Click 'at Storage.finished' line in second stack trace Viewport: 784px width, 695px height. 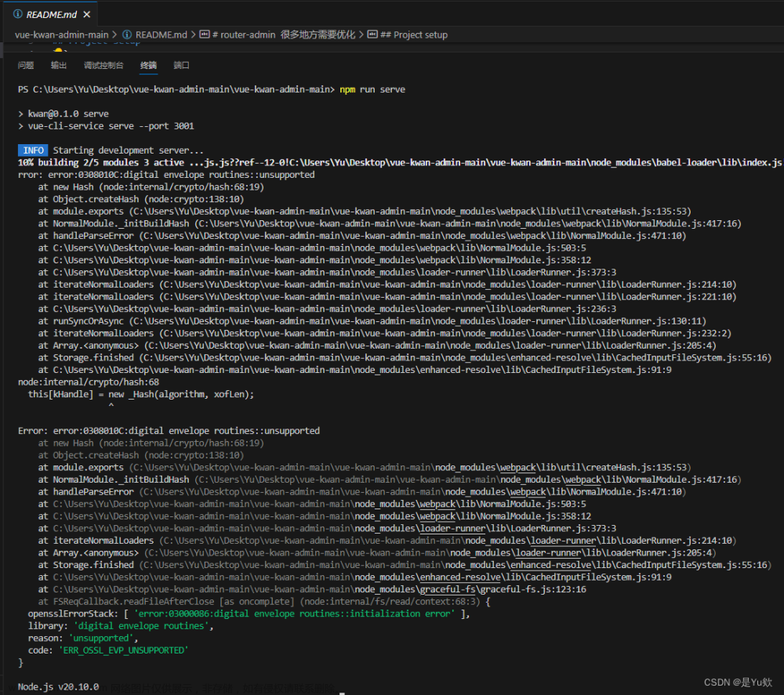(405, 565)
